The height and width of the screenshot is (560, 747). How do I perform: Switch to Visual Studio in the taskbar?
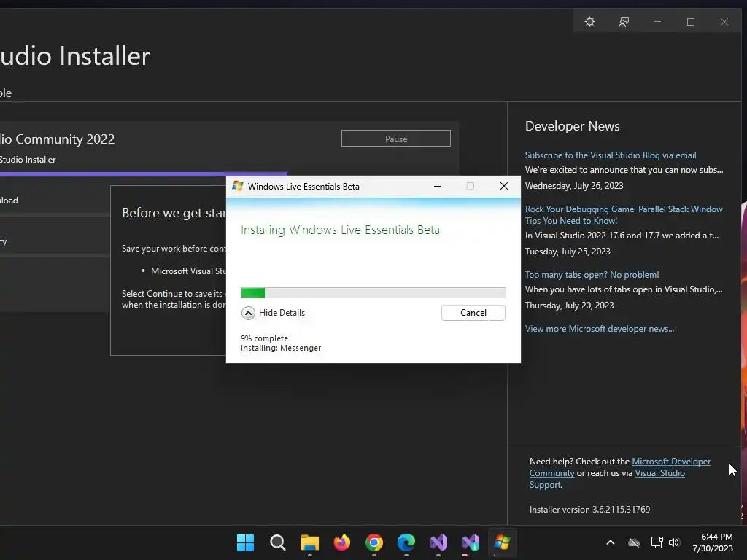click(x=438, y=542)
